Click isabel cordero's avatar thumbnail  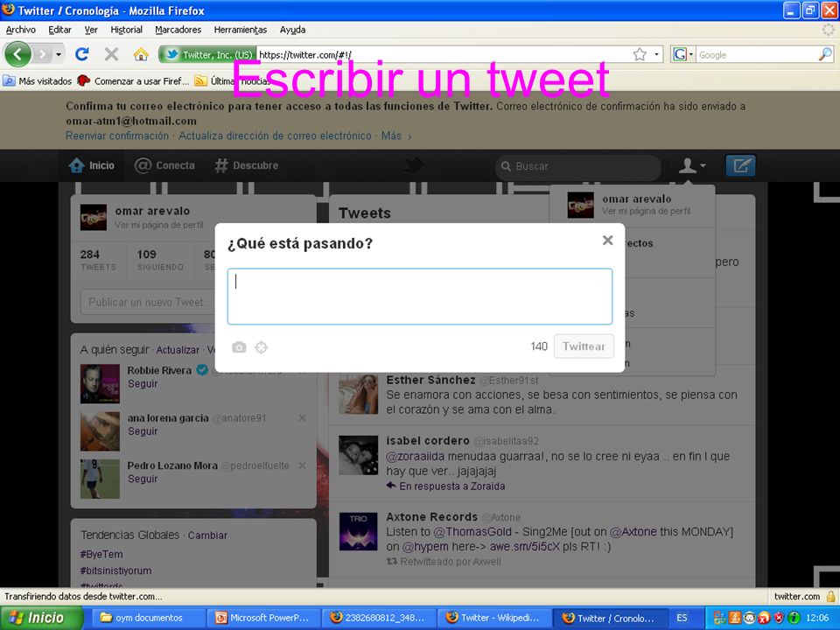tap(359, 455)
